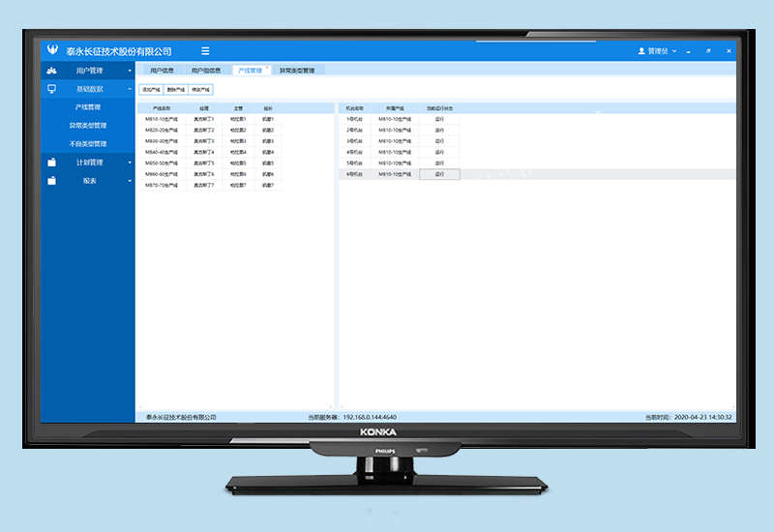This screenshot has height=532, width=774.
Task: Click the 添加产线 button
Action: pos(151,89)
